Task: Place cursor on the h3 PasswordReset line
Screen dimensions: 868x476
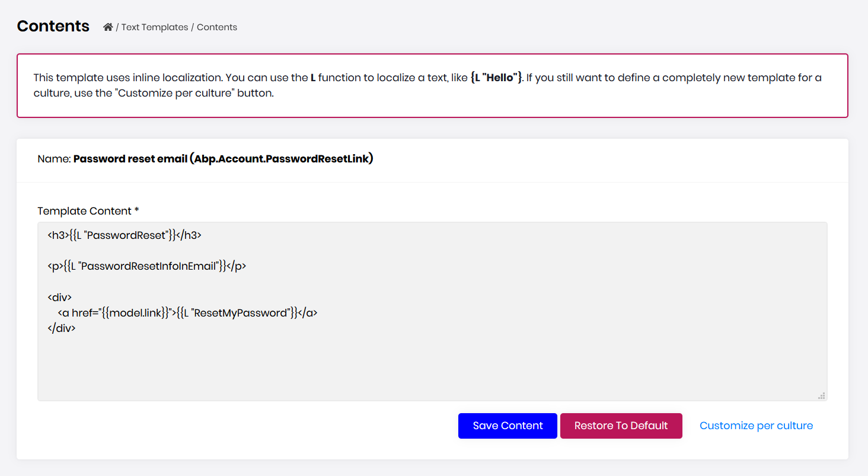Action: pyautogui.click(x=125, y=235)
